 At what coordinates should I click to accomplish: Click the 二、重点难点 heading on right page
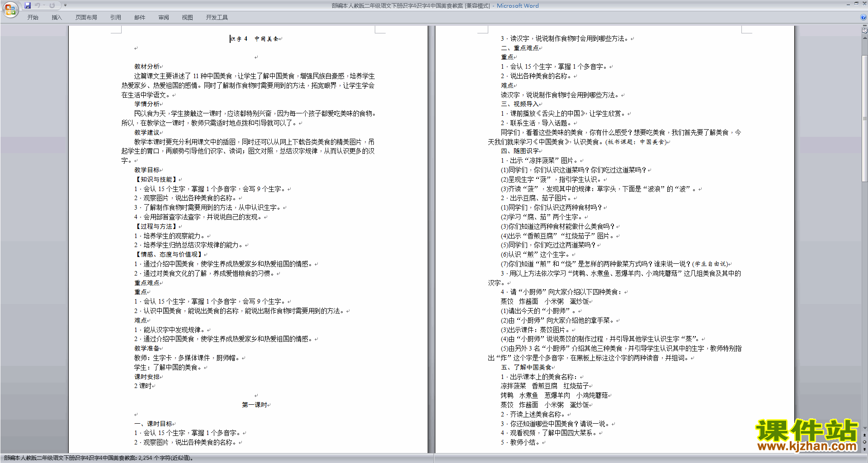tap(520, 48)
